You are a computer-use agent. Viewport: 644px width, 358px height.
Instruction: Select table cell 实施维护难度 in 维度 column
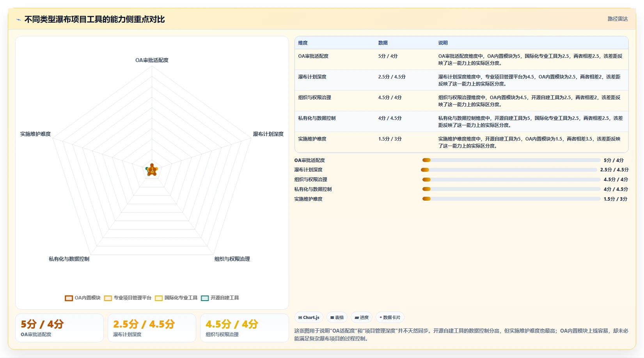pos(312,139)
